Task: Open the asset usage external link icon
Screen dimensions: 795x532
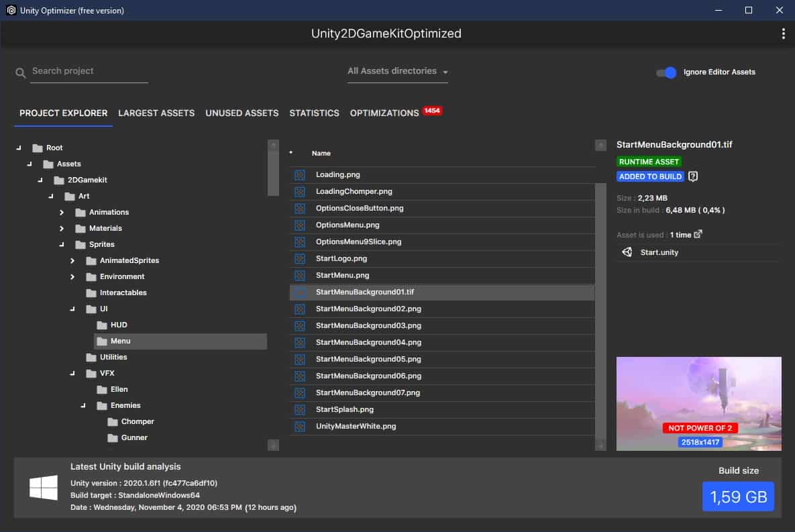Action: (x=698, y=233)
